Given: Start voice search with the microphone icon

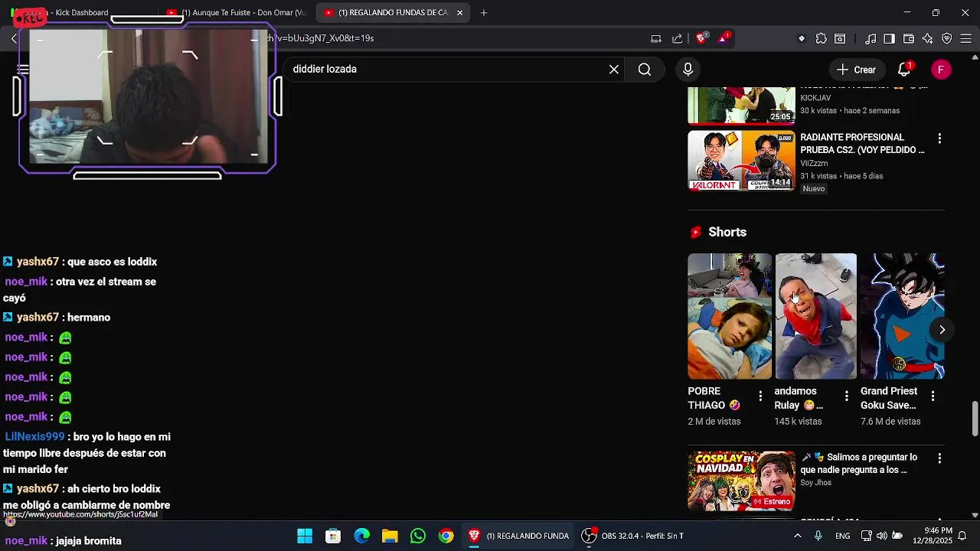Looking at the screenshot, I should [688, 70].
